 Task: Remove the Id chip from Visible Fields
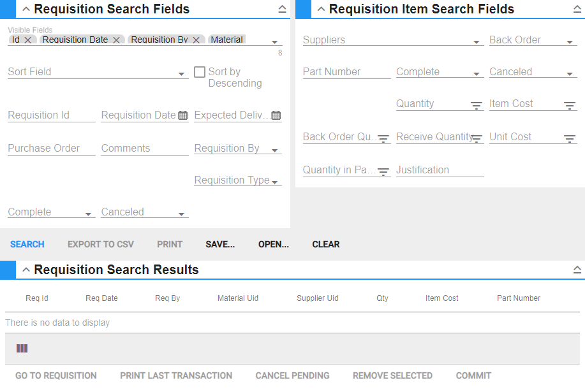(28, 40)
